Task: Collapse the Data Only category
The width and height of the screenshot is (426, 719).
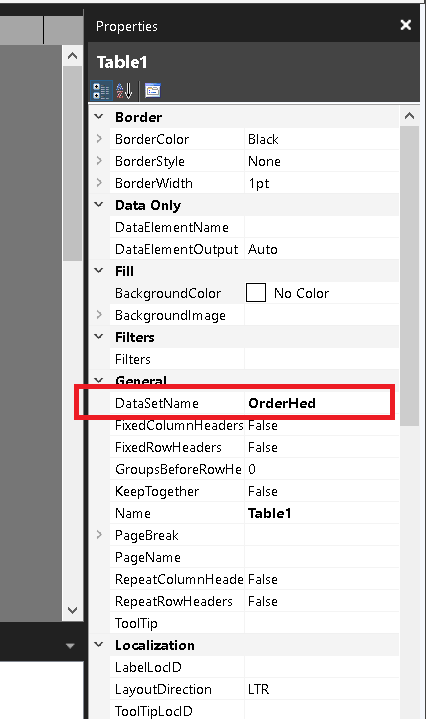Action: [x=99, y=205]
